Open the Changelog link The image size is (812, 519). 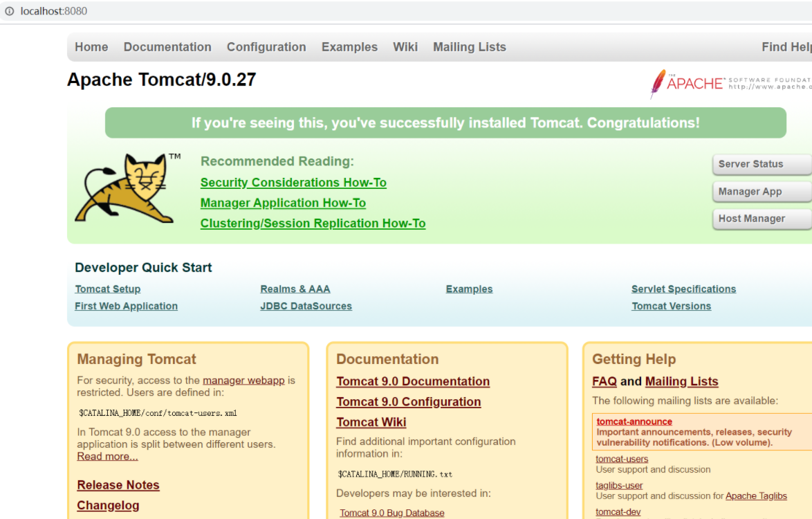point(108,506)
